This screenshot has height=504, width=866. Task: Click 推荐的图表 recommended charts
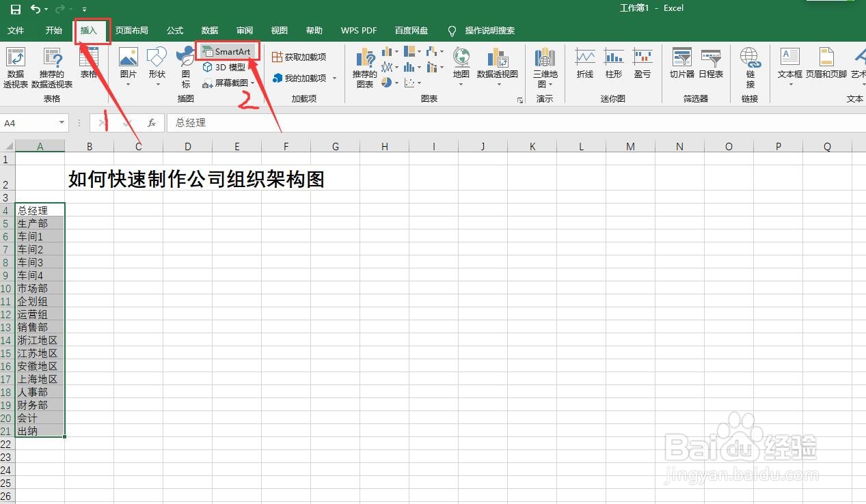[365, 68]
